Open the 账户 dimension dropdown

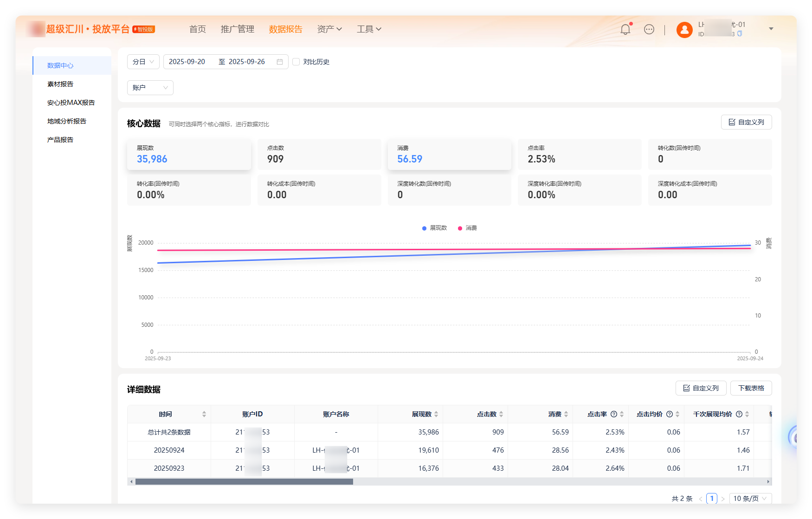(x=150, y=88)
